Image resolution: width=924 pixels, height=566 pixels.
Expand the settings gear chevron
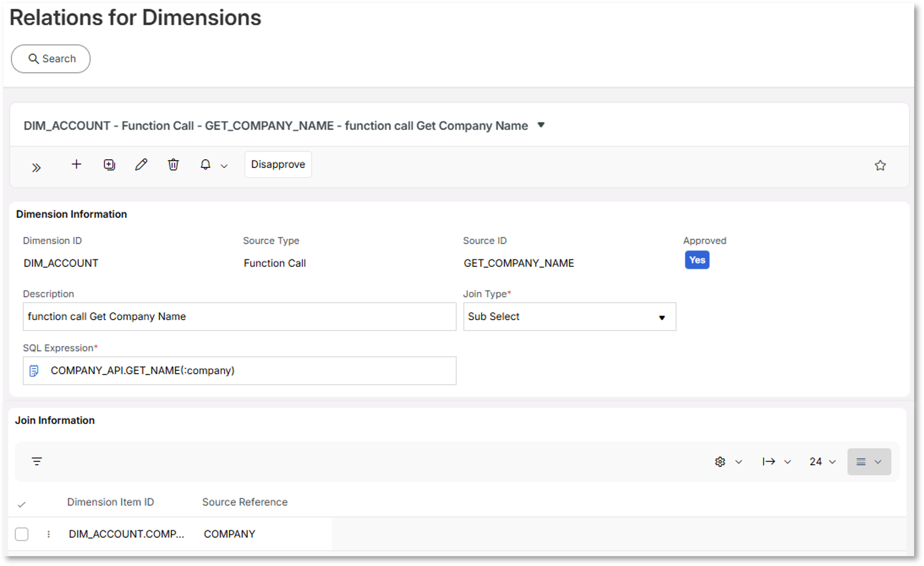click(738, 462)
